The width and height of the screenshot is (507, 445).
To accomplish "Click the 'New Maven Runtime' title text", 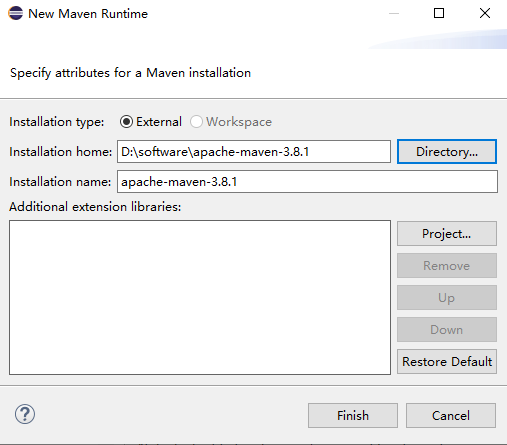I will [88, 14].
